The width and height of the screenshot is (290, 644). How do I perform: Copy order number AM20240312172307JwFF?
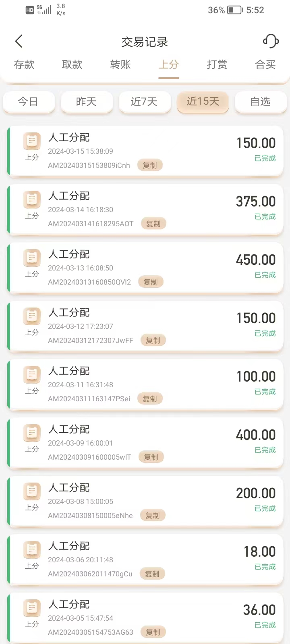[x=153, y=341]
